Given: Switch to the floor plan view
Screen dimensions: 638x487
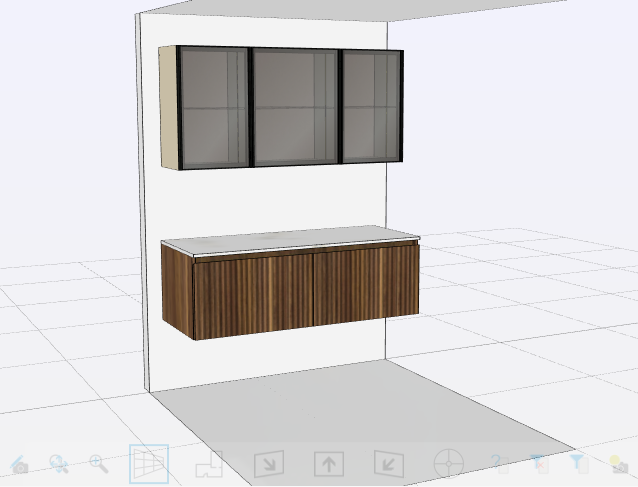Looking at the screenshot, I should (209, 464).
